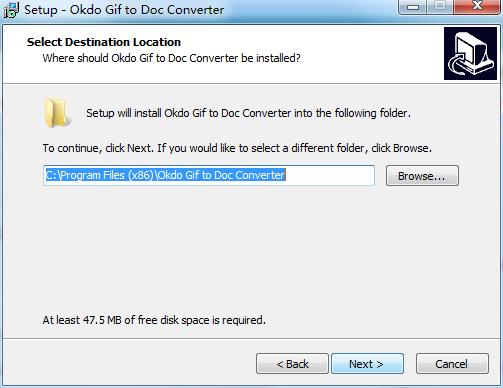The width and height of the screenshot is (503, 388).
Task: Click the 'To continue, click Next' instruction text
Action: click(237, 148)
